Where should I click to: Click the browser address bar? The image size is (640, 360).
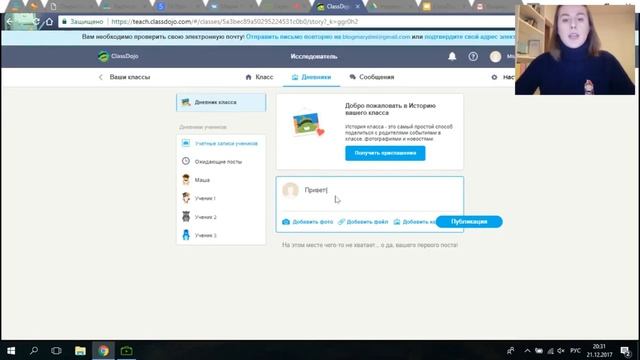pos(286,21)
